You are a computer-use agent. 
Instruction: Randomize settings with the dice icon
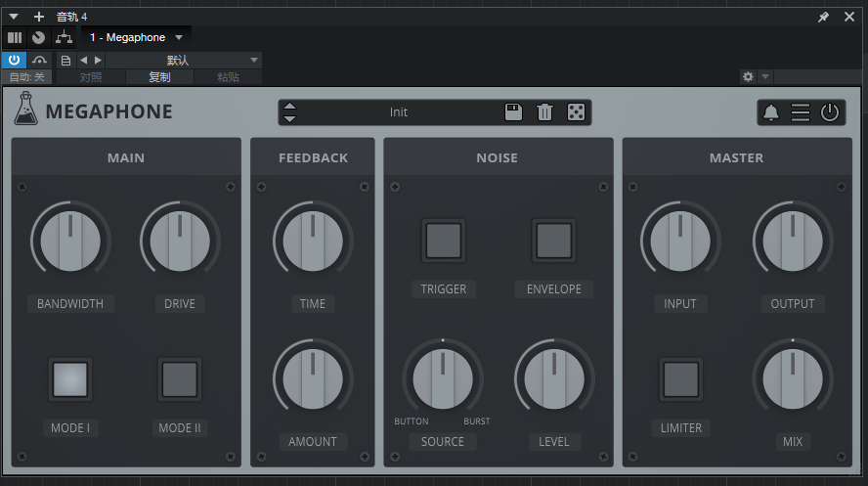[x=577, y=112]
